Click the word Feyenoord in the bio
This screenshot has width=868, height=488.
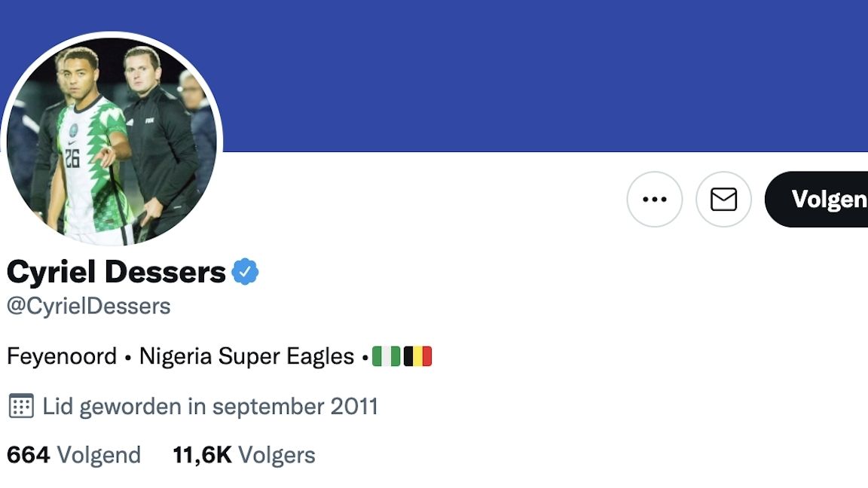(62, 356)
